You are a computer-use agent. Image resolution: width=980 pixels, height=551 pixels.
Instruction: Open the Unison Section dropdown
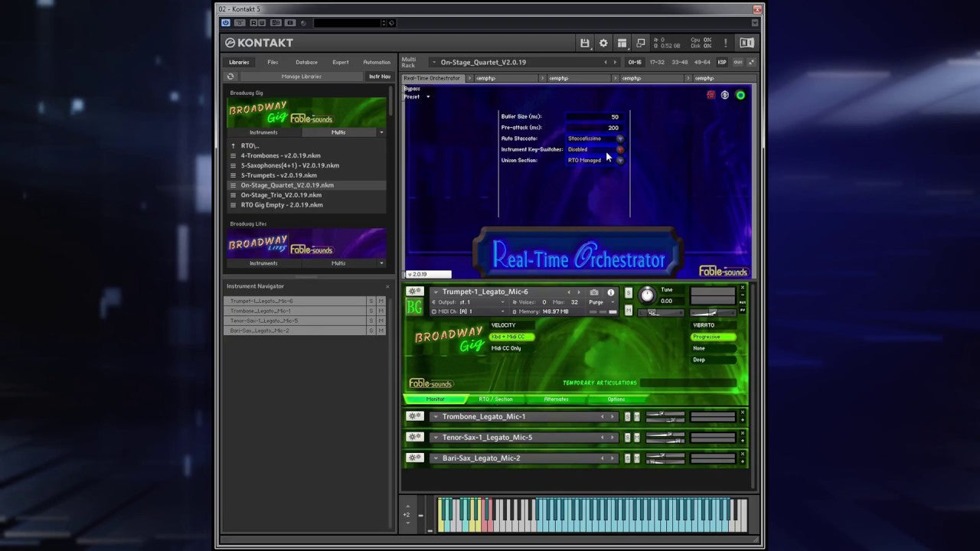coord(619,161)
